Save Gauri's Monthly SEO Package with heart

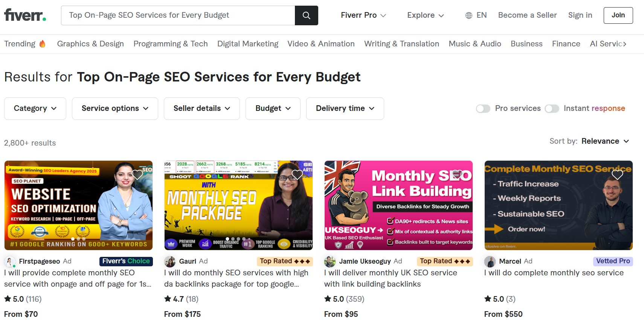[297, 174]
